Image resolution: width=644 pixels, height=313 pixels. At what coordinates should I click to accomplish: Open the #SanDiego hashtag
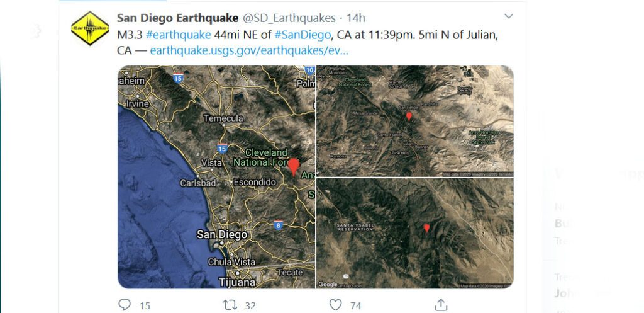tap(303, 35)
